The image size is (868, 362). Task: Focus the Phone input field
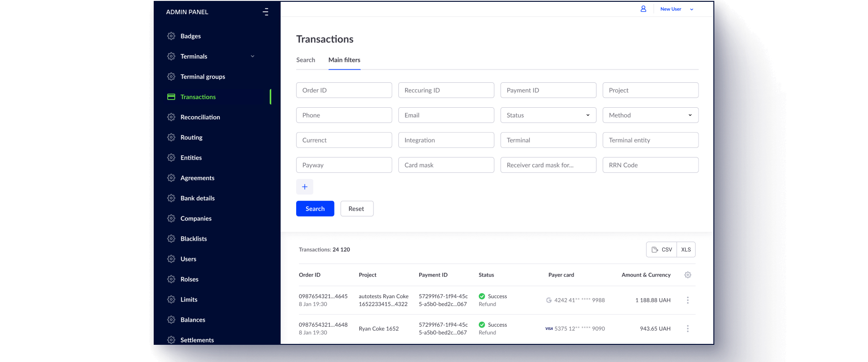click(344, 115)
